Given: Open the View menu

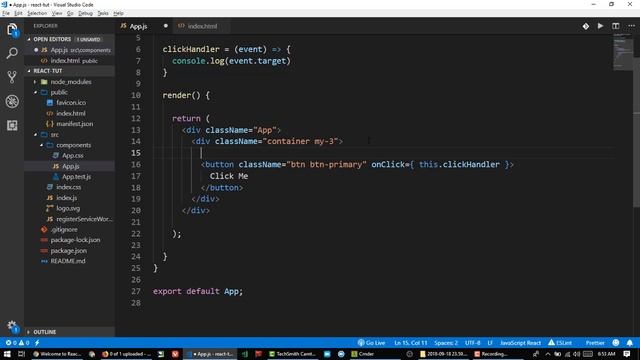Looking at the screenshot, I should tap(57, 13).
